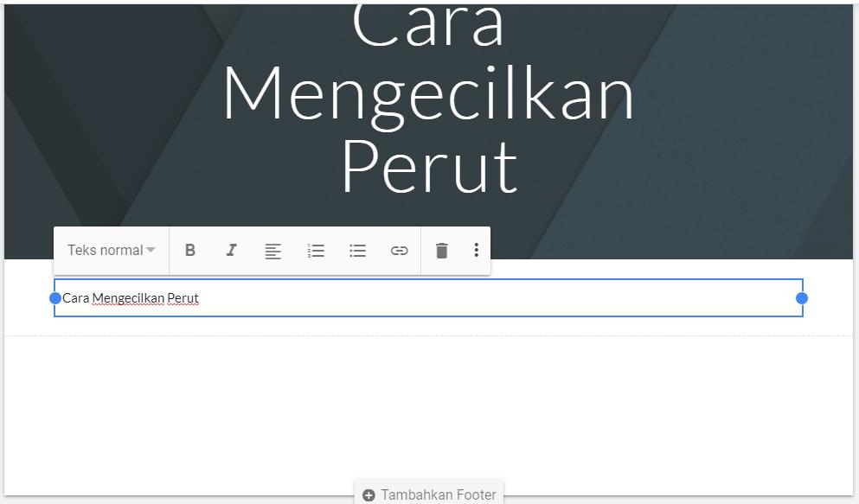Image resolution: width=859 pixels, height=504 pixels.
Task: Open the three-dot more options menu
Action: [x=476, y=250]
